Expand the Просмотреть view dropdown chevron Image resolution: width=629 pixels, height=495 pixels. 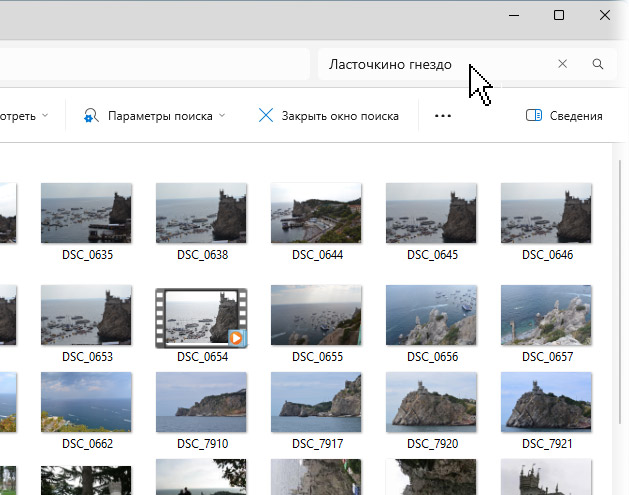45,116
